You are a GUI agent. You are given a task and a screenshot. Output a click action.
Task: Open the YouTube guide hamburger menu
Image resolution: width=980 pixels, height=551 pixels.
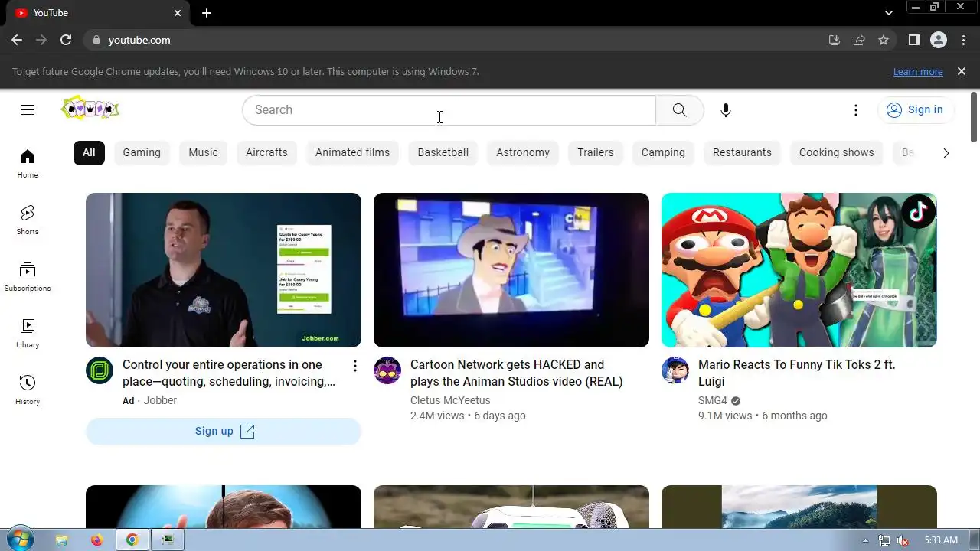[28, 109]
